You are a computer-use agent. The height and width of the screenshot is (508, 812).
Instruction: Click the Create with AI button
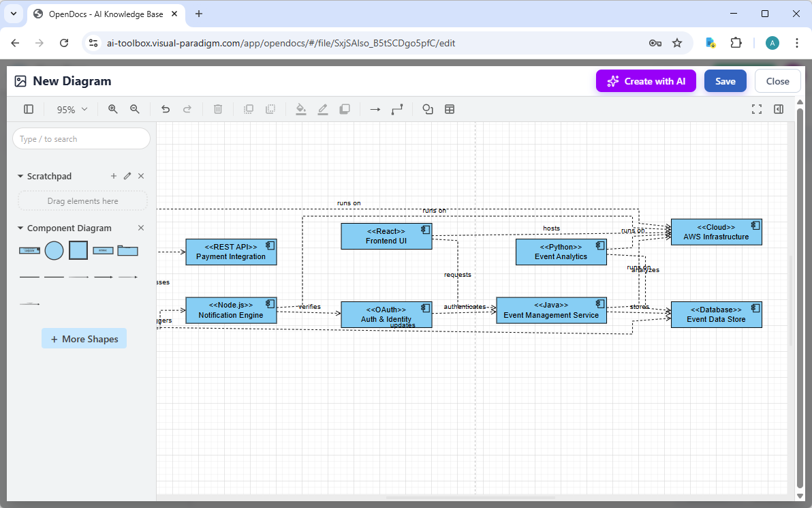[646, 80]
